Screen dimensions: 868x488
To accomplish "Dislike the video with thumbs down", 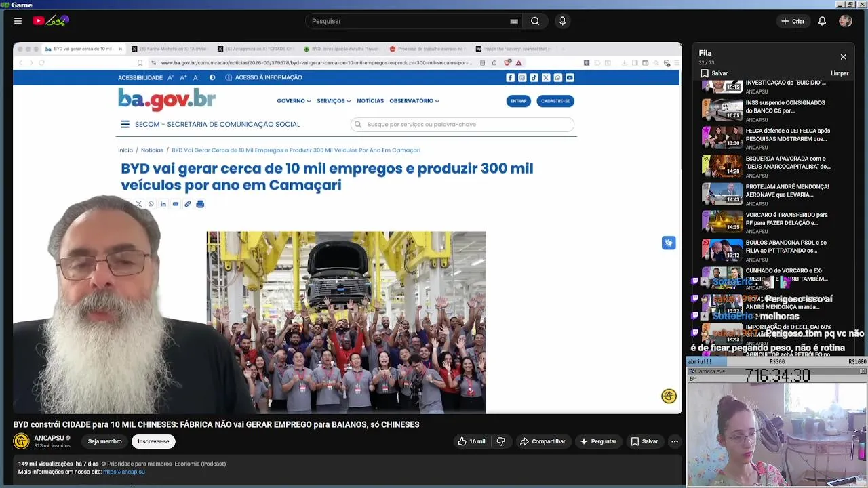I will (x=501, y=441).
